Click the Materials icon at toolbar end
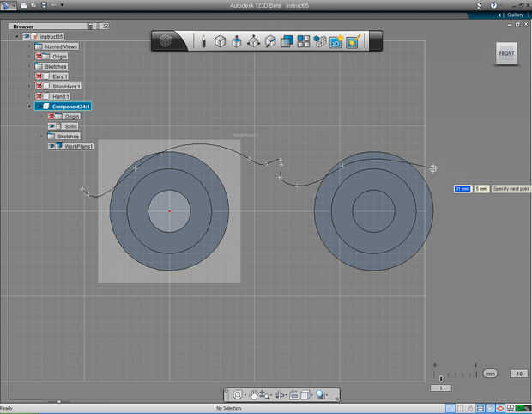The image size is (532, 414). click(x=352, y=40)
